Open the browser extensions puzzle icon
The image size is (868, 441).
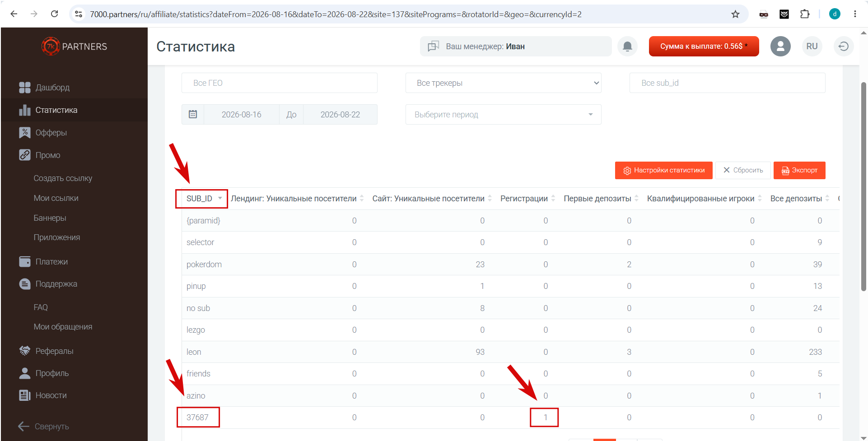pos(805,14)
